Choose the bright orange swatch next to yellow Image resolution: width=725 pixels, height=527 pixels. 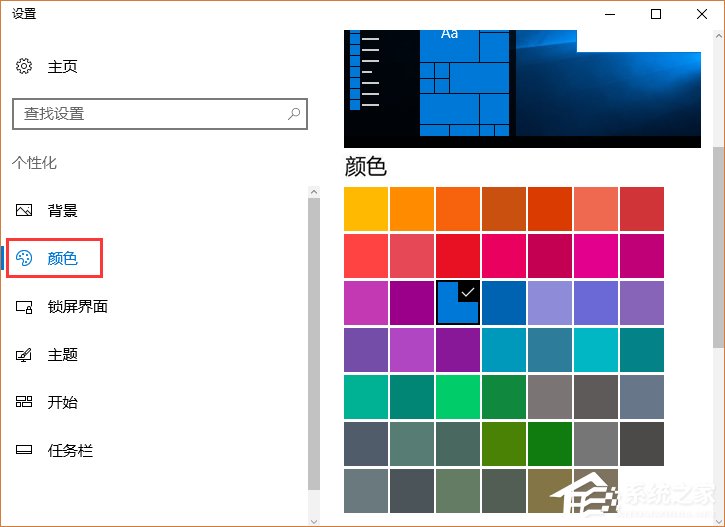(412, 209)
